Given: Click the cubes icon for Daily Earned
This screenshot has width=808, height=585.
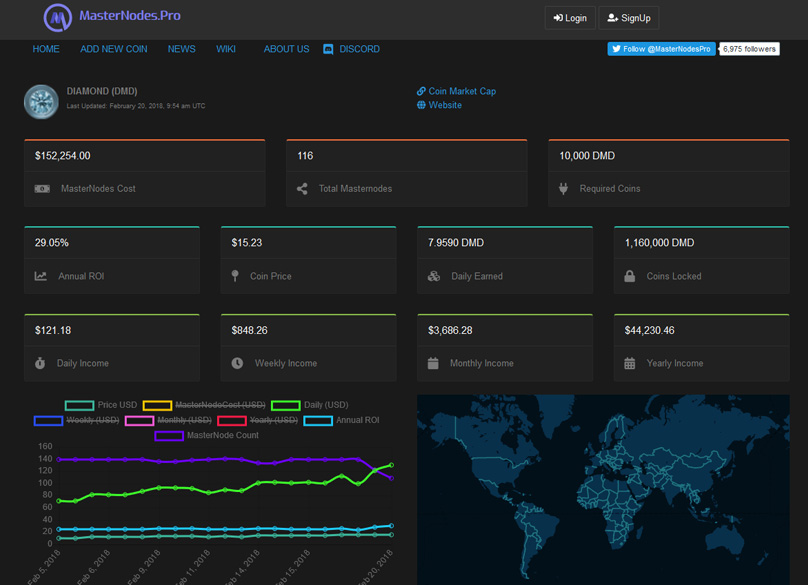Looking at the screenshot, I should pos(434,276).
